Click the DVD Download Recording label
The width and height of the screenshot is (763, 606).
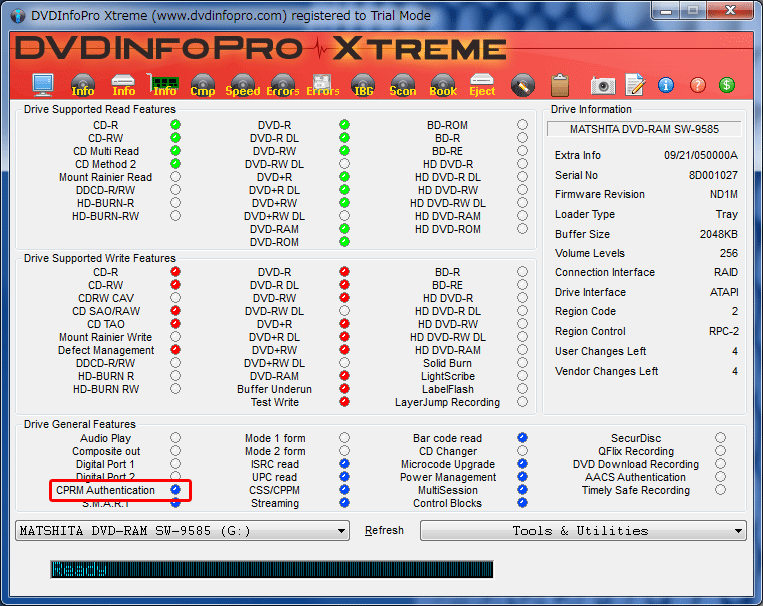point(636,464)
